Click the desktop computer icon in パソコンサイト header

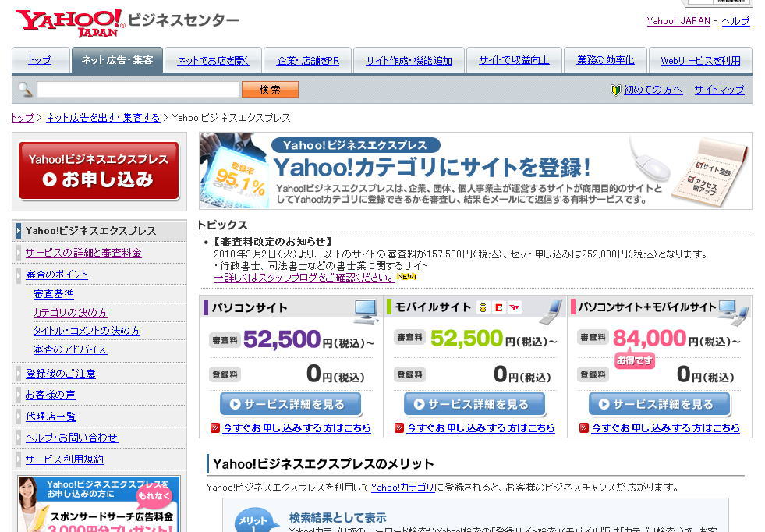366,311
